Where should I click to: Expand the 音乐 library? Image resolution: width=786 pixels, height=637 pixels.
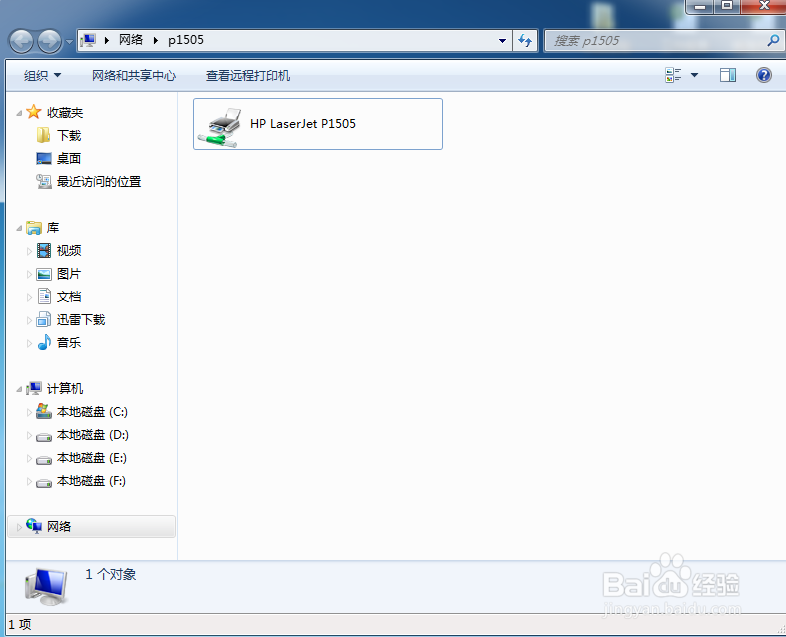pos(29,343)
